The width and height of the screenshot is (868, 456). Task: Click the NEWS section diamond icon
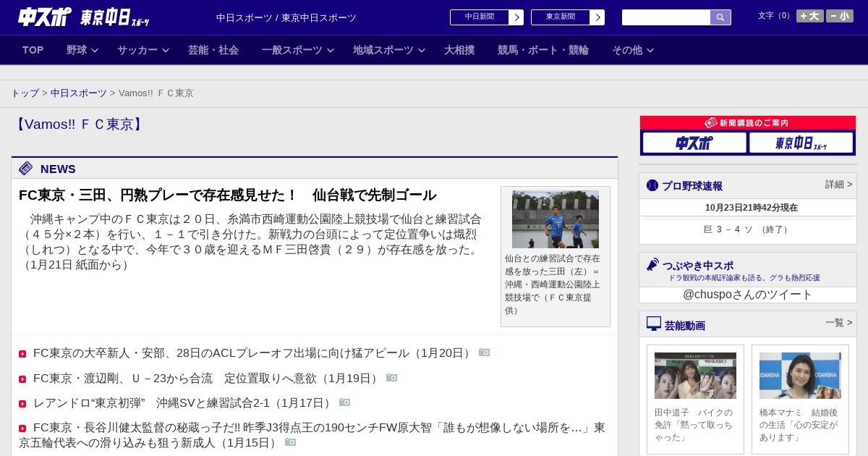click(26, 169)
